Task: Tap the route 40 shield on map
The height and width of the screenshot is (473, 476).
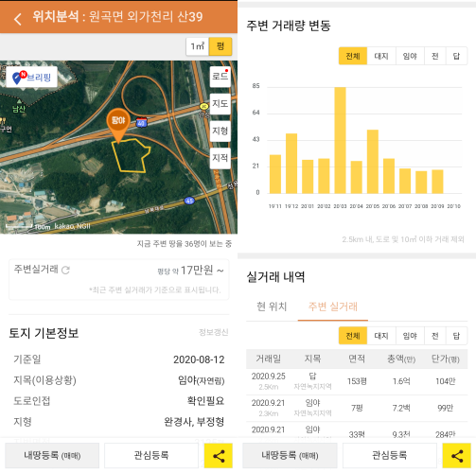Action: (141, 123)
